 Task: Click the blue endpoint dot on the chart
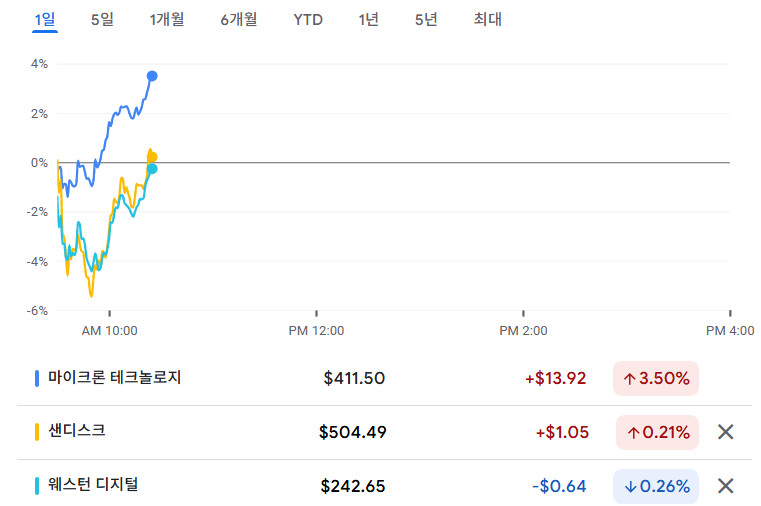coord(152,76)
